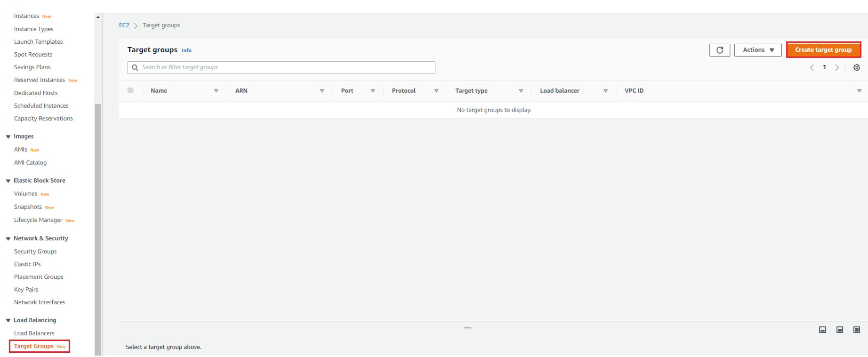
Task: Open Capacity Reservations in the sidebar
Action: pyautogui.click(x=43, y=119)
